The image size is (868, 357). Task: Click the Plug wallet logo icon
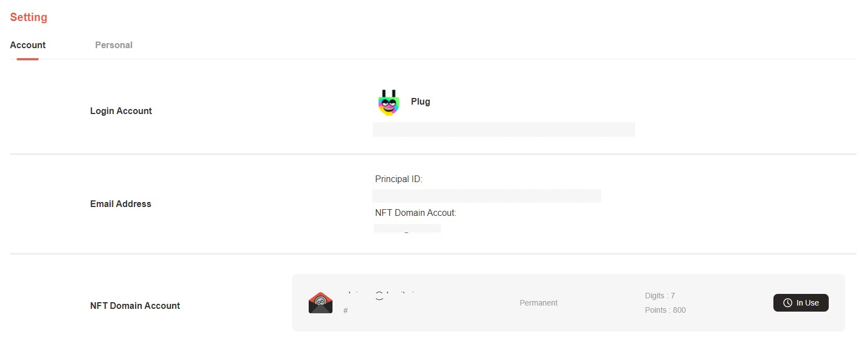pos(388,102)
